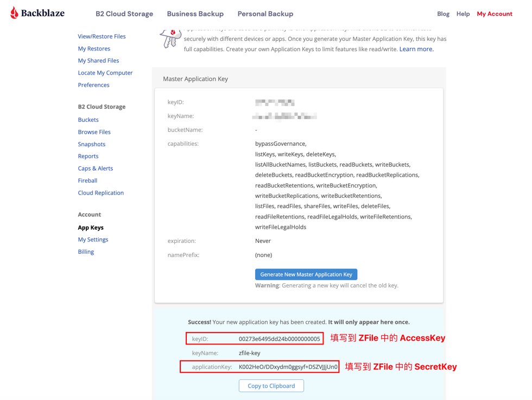The image size is (532, 400).
Task: Click the keys illustration icon
Action: tap(169, 38)
